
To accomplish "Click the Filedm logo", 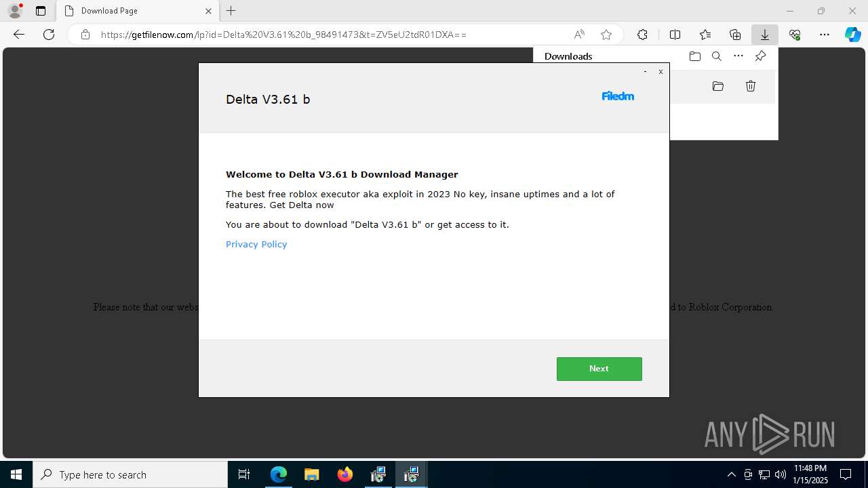I will [618, 96].
